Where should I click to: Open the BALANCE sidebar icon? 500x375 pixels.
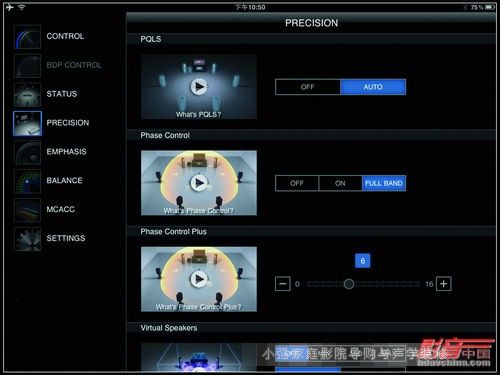coord(27,181)
